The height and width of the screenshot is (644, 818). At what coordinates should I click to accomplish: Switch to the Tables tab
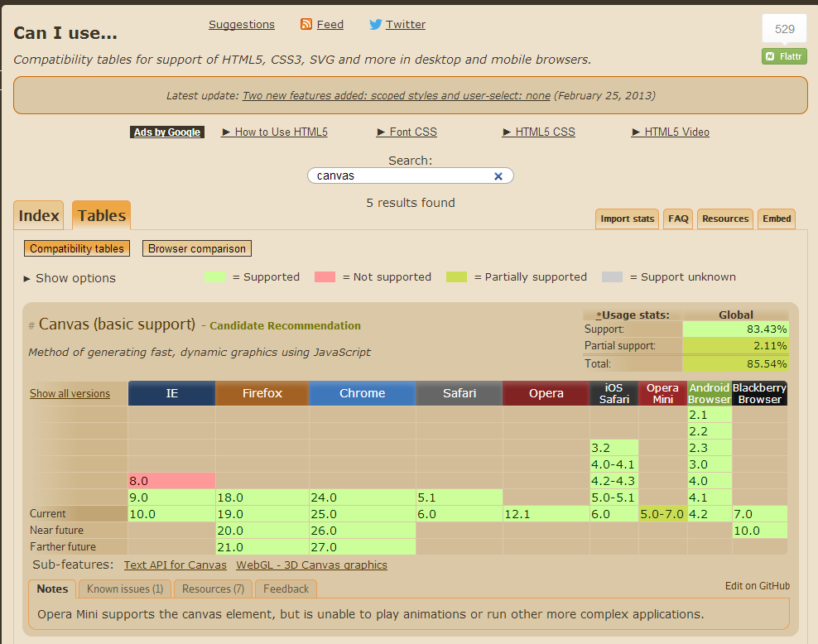102,215
